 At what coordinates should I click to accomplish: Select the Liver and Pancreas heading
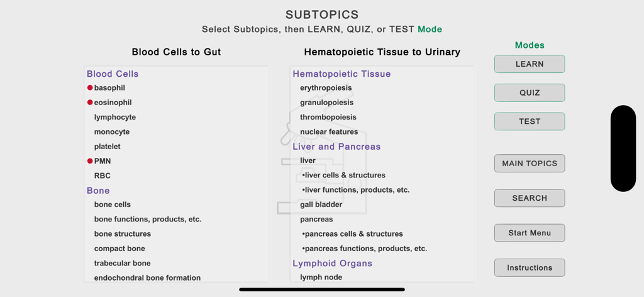[x=336, y=147]
